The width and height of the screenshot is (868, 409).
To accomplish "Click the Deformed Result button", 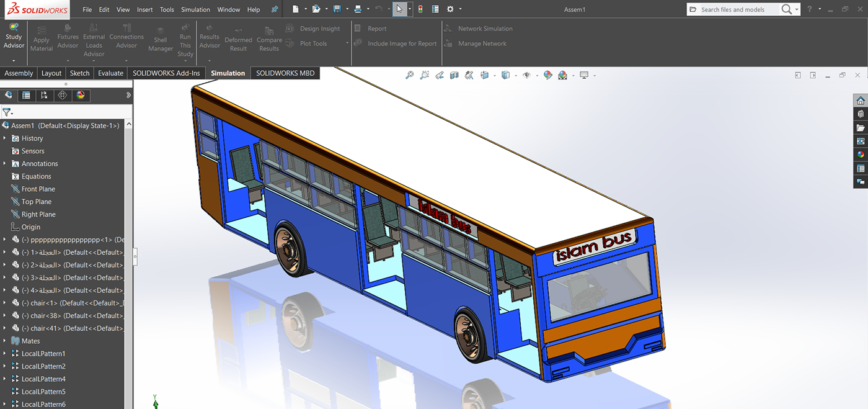I will pos(238,39).
